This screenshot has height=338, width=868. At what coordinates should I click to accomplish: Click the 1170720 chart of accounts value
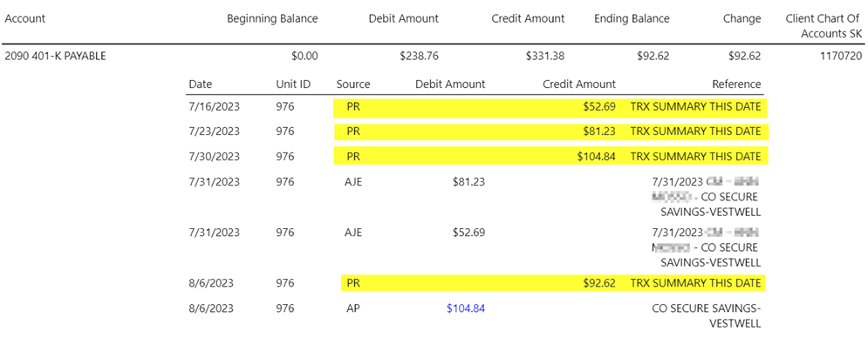click(843, 56)
